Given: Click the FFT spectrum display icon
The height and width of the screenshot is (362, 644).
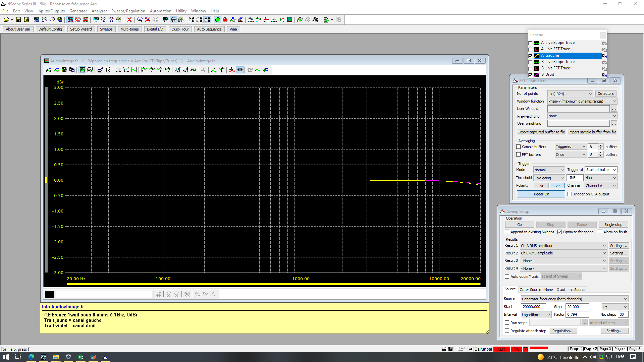Looking at the screenshot, I should point(266,20).
